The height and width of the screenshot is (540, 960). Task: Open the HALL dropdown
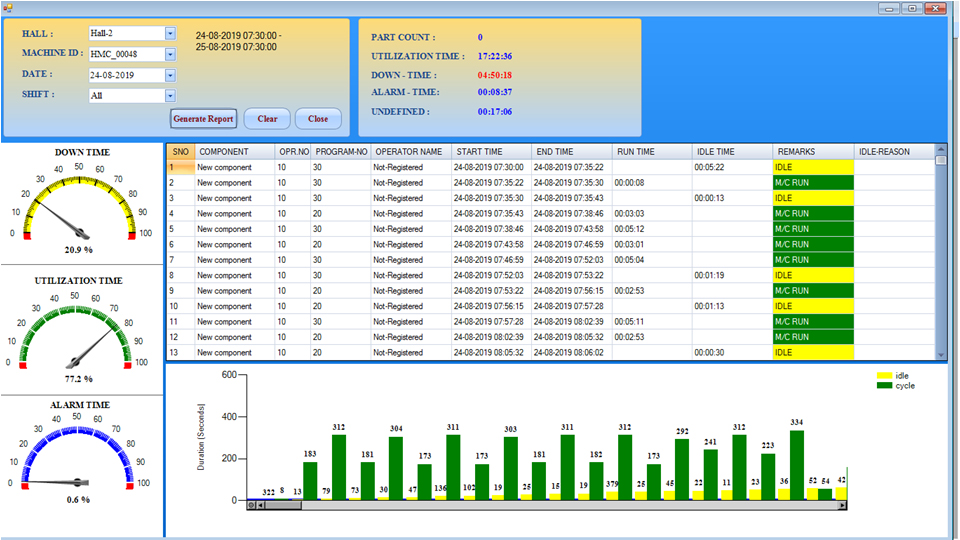click(x=170, y=33)
